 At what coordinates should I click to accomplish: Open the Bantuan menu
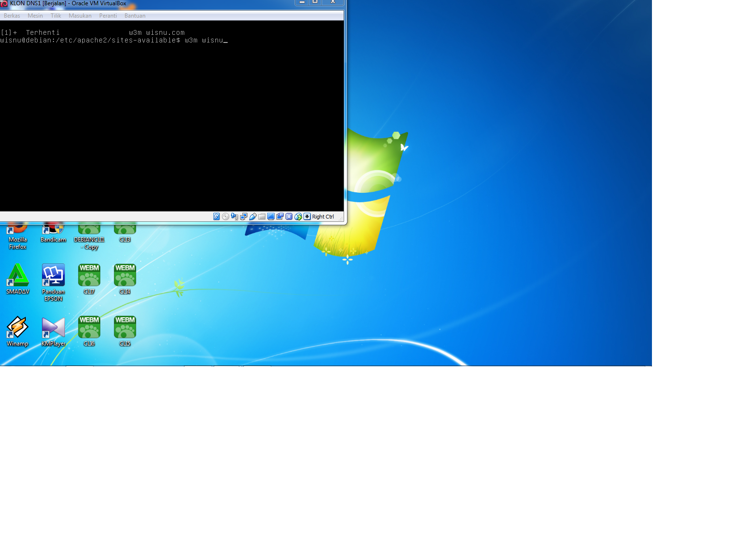tap(135, 16)
